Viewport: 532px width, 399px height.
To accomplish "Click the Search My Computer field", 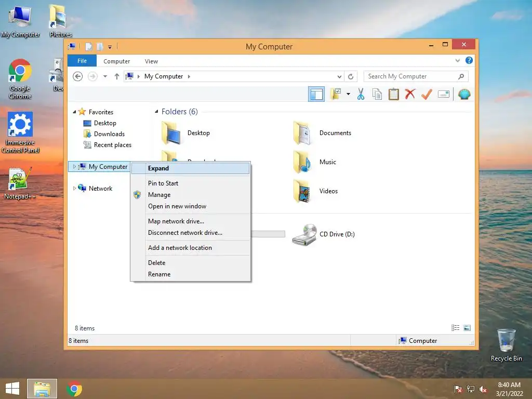I will point(416,76).
